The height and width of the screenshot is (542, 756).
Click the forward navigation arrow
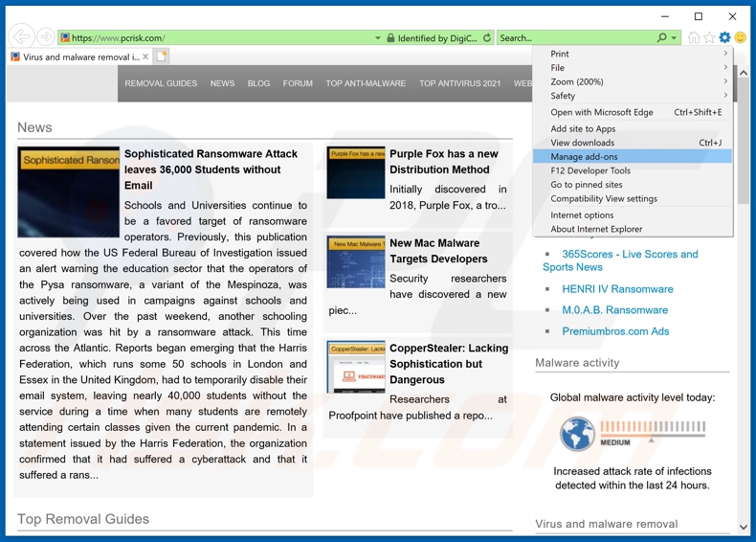tap(45, 37)
